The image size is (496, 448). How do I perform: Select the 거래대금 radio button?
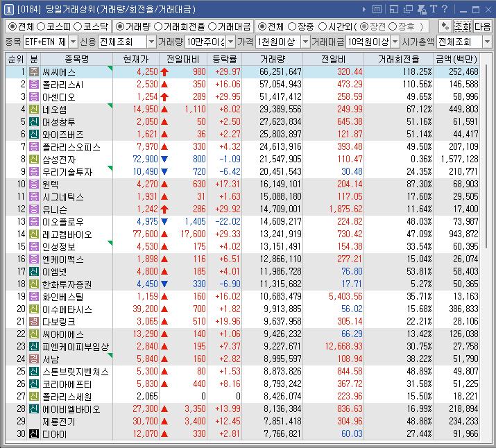[x=212, y=26]
